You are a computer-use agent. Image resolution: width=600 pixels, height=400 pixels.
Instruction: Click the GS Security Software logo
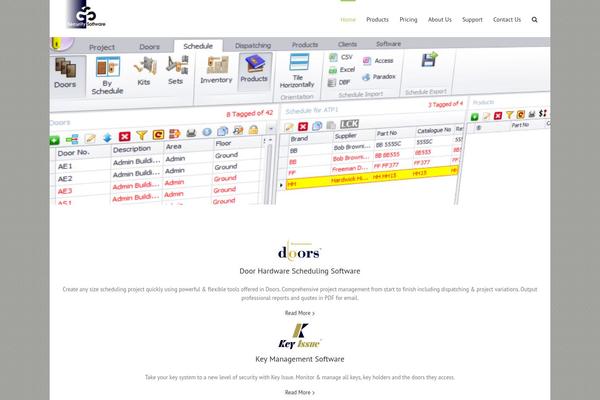[86, 15]
